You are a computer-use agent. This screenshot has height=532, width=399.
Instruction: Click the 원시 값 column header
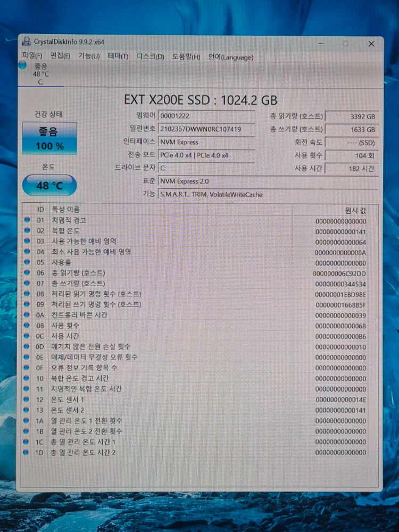pyautogui.click(x=330, y=210)
